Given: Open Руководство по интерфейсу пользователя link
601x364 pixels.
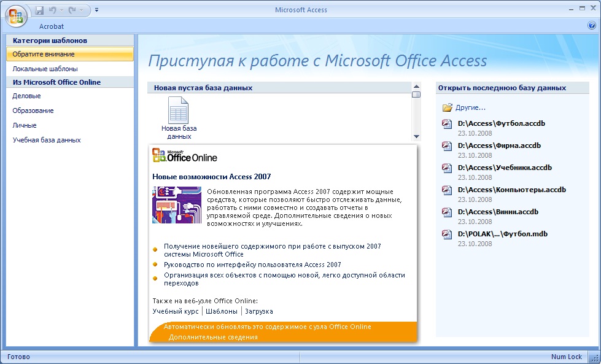Looking at the screenshot, I should 252,265.
